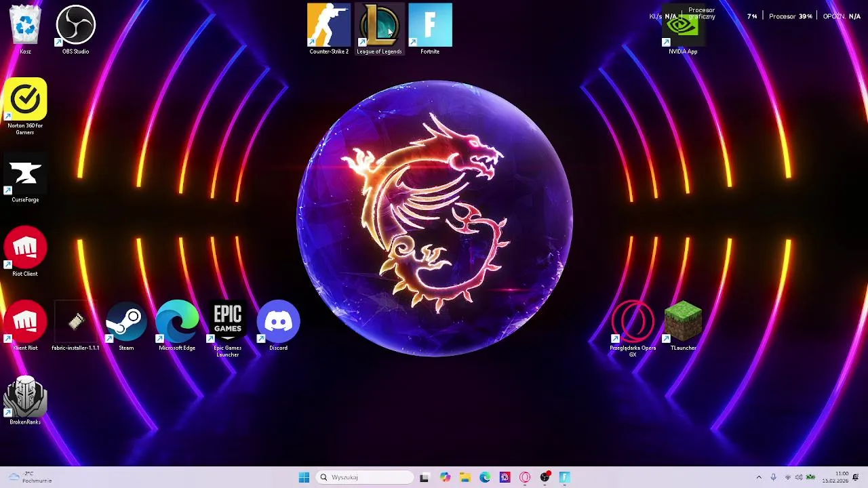The image size is (868, 488).
Task: Click the battery icon in system tray
Action: 810,477
